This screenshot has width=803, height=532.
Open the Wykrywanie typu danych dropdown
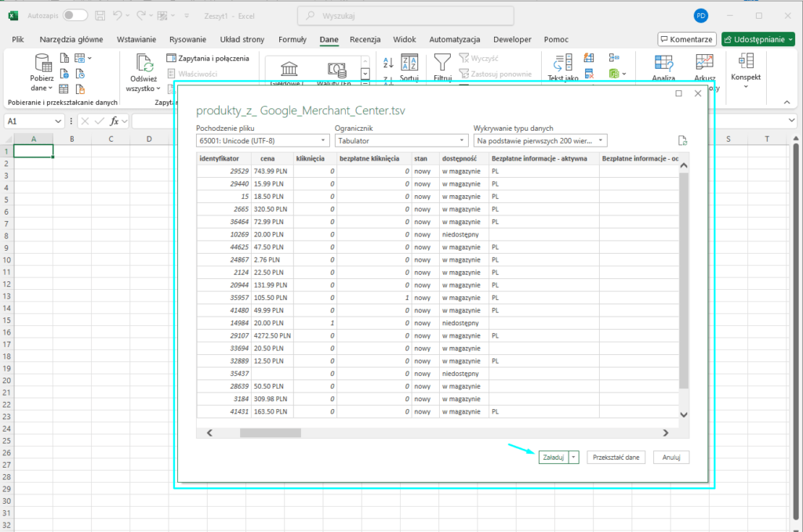click(540, 141)
